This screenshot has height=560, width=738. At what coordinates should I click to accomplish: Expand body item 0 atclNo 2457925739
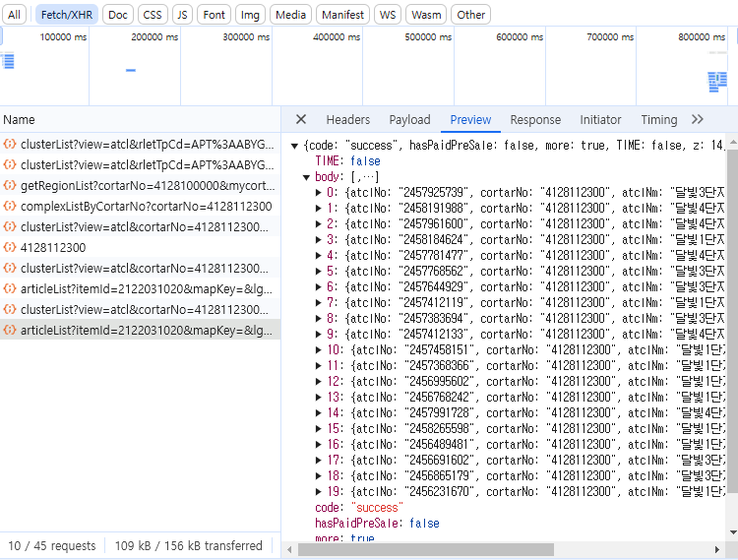tap(319, 193)
